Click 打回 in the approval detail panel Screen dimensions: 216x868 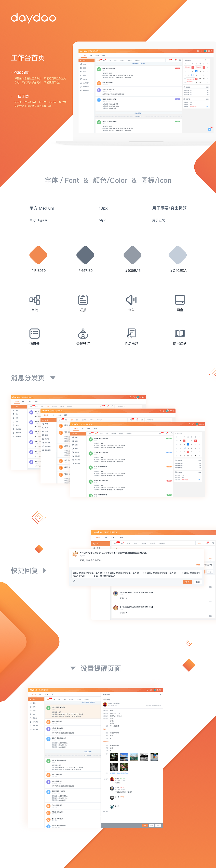point(152,825)
